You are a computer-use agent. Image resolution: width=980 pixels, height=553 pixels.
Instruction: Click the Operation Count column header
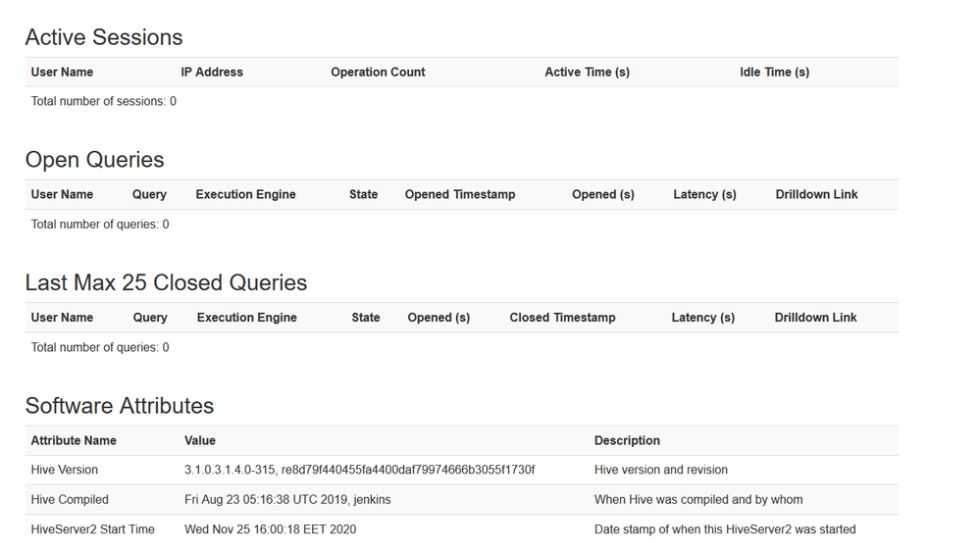(378, 72)
